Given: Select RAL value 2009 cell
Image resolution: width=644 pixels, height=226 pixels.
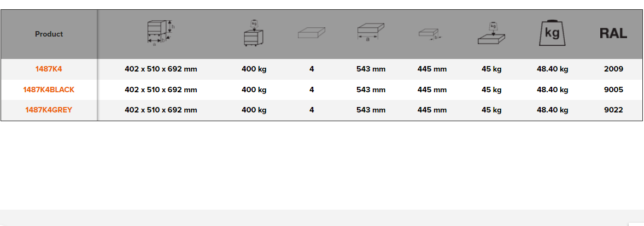Looking at the screenshot, I should click(x=613, y=69).
